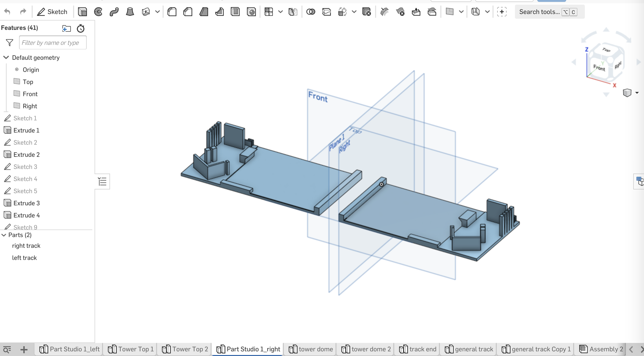The image size is (644, 356).
Task: Click in the Filter by name or type field
Action: coord(53,42)
